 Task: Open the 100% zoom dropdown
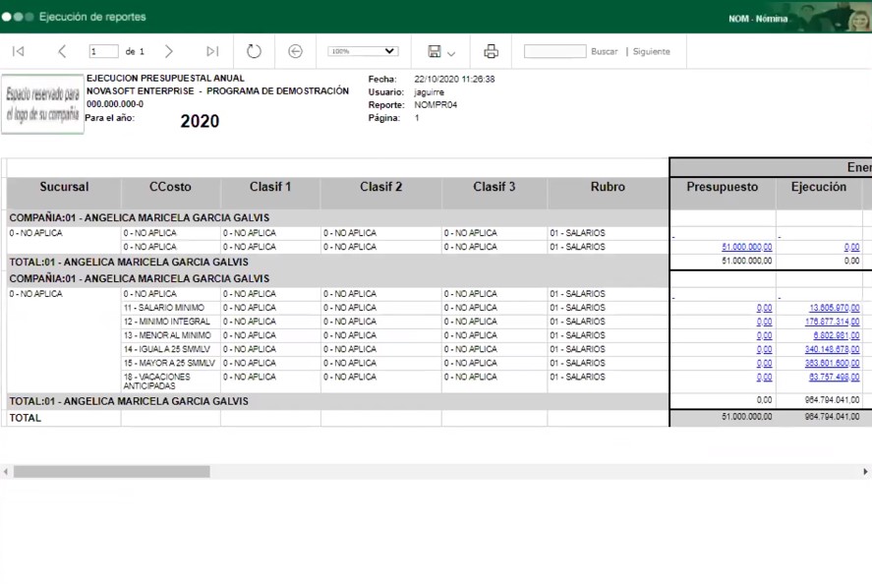pyautogui.click(x=363, y=51)
